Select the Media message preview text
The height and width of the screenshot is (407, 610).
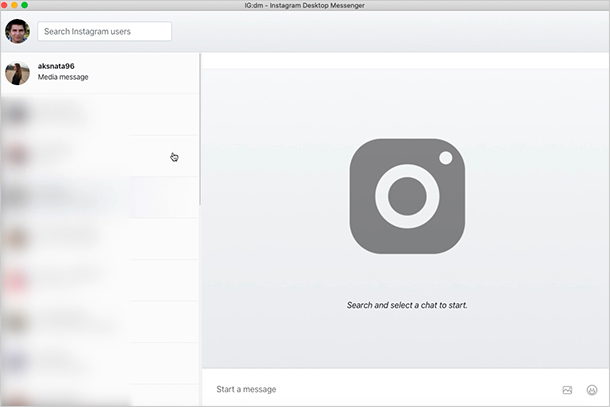(x=63, y=78)
